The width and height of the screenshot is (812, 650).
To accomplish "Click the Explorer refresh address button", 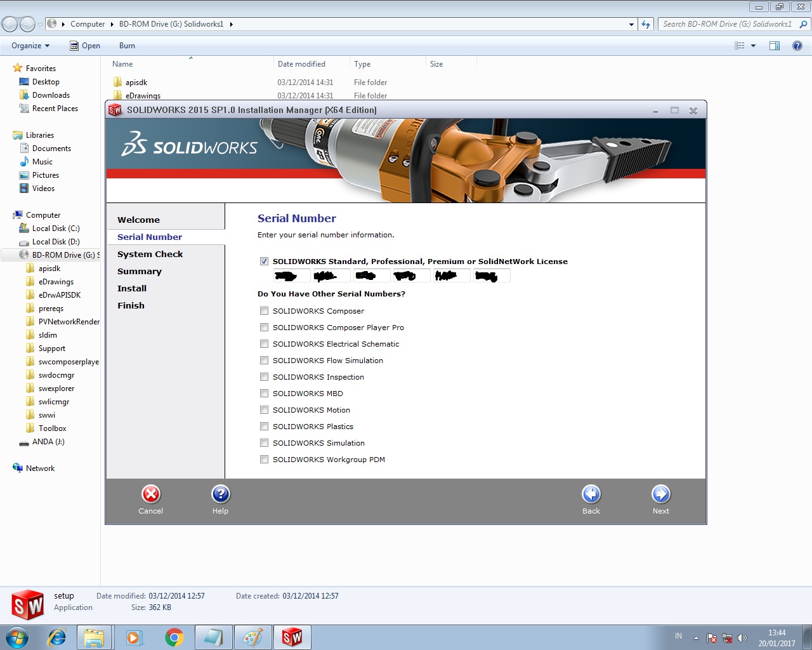I will pyautogui.click(x=646, y=24).
